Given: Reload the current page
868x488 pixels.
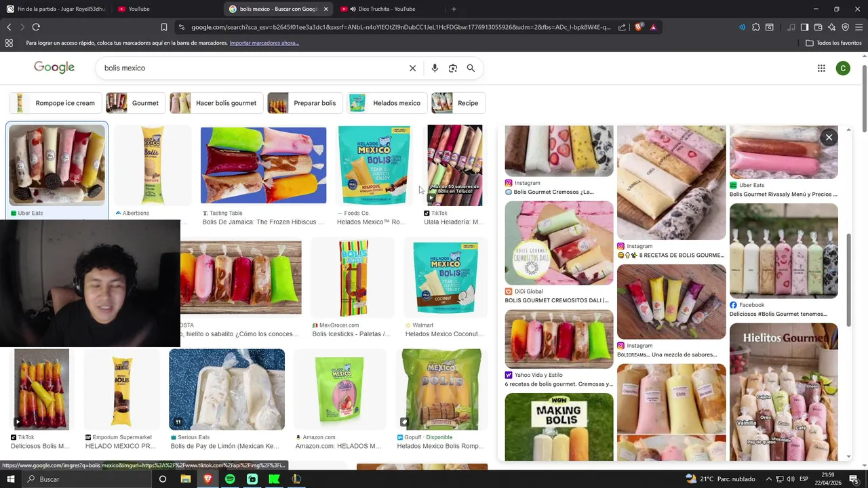Looking at the screenshot, I should [36, 27].
